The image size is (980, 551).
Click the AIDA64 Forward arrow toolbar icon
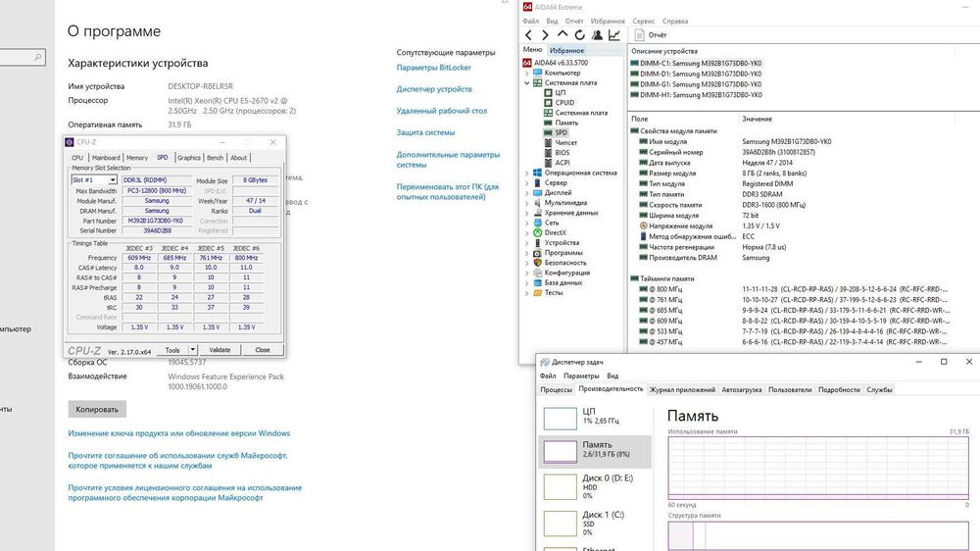pyautogui.click(x=545, y=35)
